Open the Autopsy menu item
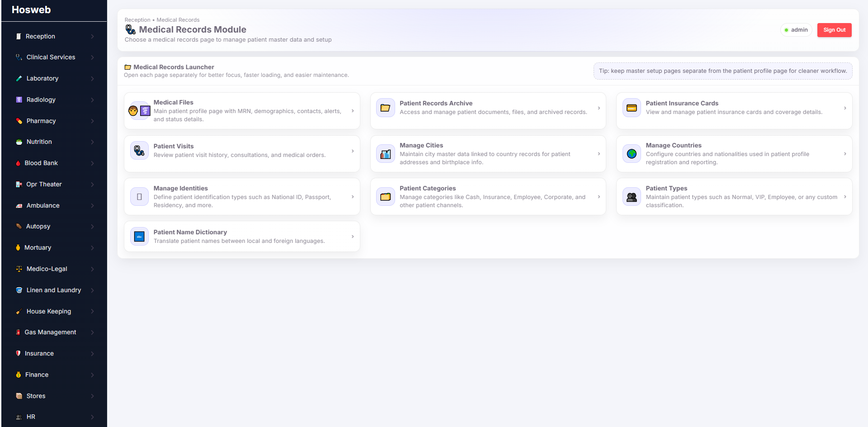The height and width of the screenshot is (427, 868). [x=54, y=226]
